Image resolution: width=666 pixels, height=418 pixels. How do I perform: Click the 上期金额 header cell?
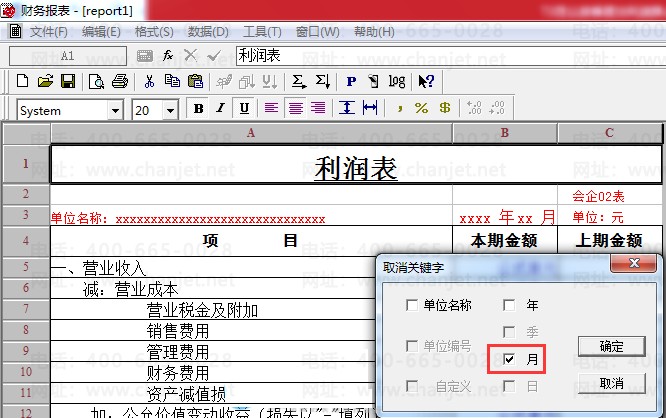[x=610, y=241]
